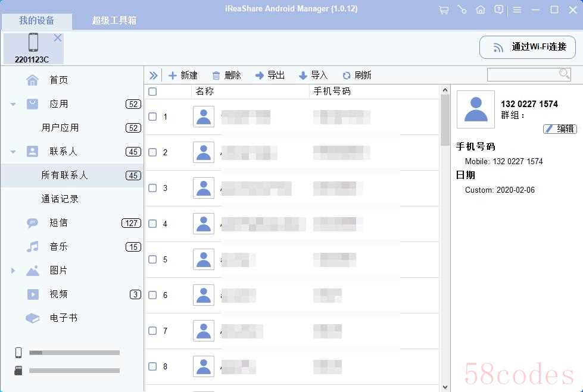Screen dimensions: 583x392
Task: Click the 编辑 button for the contact
Action: pos(560,128)
